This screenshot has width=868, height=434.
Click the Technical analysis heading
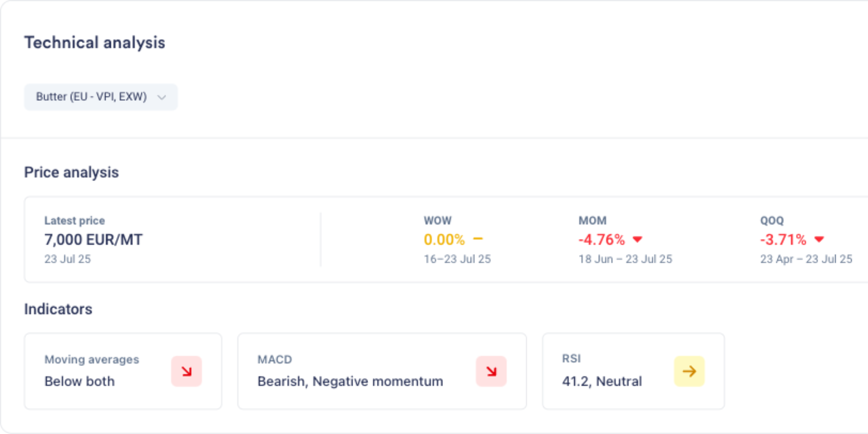pos(95,42)
